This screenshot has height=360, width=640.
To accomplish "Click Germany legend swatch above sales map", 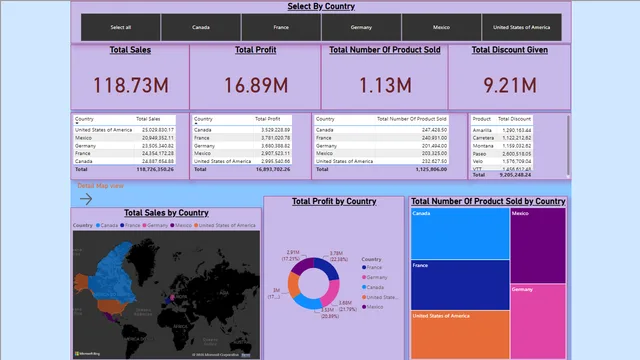I will pos(144,225).
